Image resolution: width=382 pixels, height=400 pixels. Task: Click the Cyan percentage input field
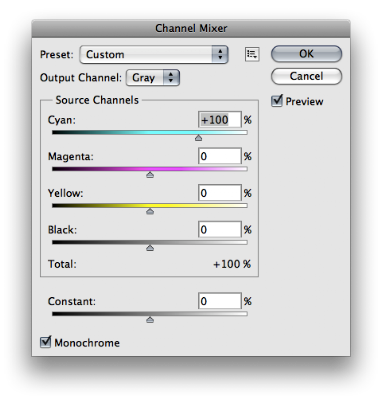220,120
